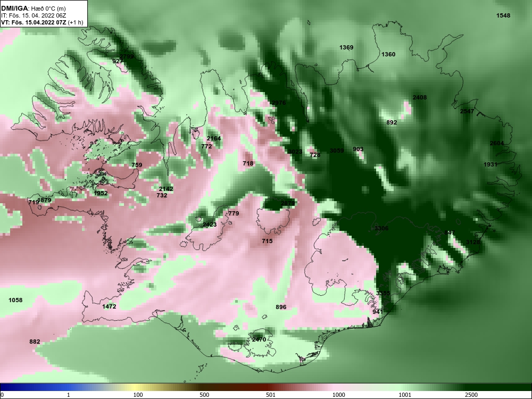Viewport: 532px width, 399px height.
Task: Click the map value 3059
Action: [337, 151]
